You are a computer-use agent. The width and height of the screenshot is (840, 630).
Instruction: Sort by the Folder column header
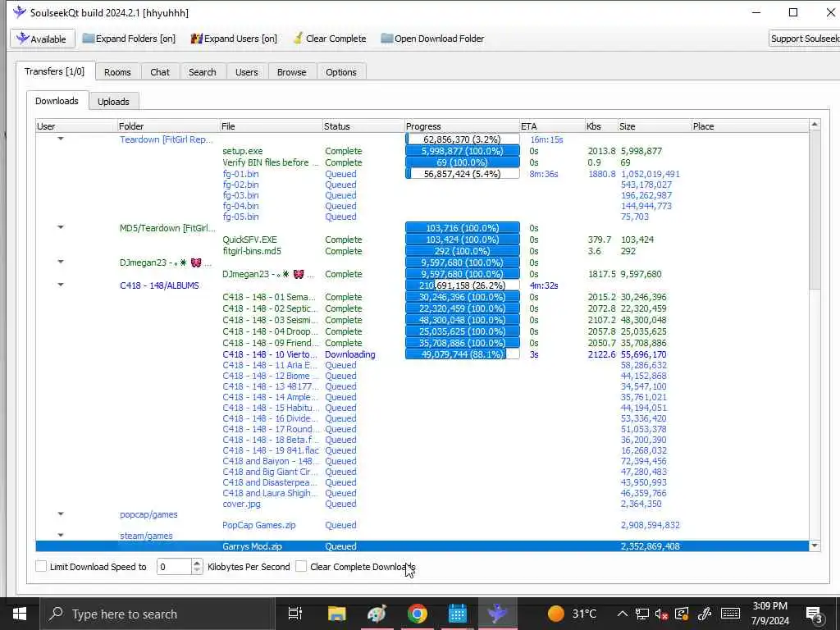coord(167,126)
